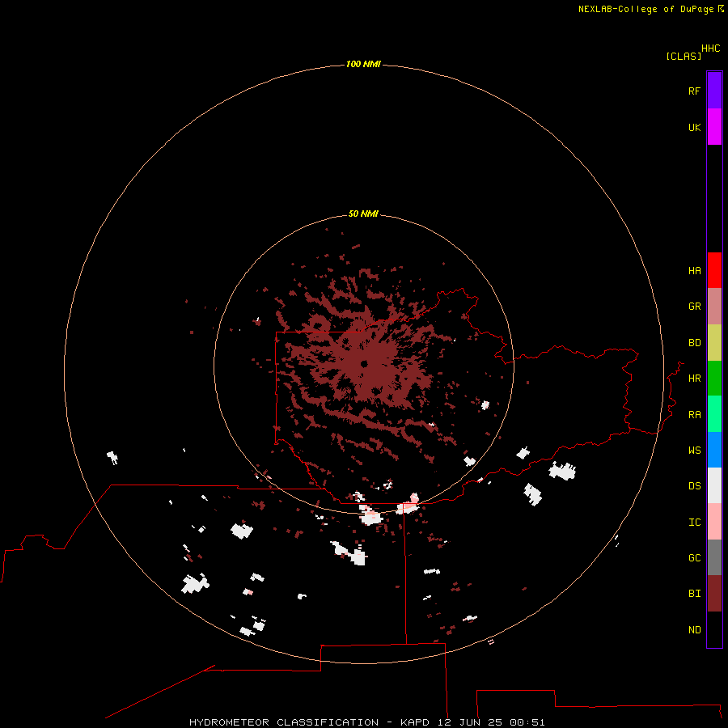
Task: Pick the RA light green swatch
Action: click(x=714, y=414)
